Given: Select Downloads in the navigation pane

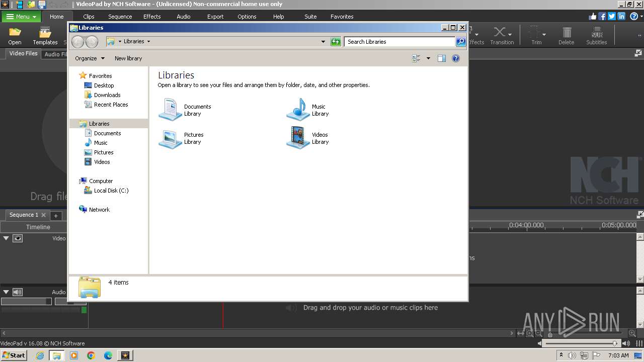Looking at the screenshot, I should click(x=107, y=95).
